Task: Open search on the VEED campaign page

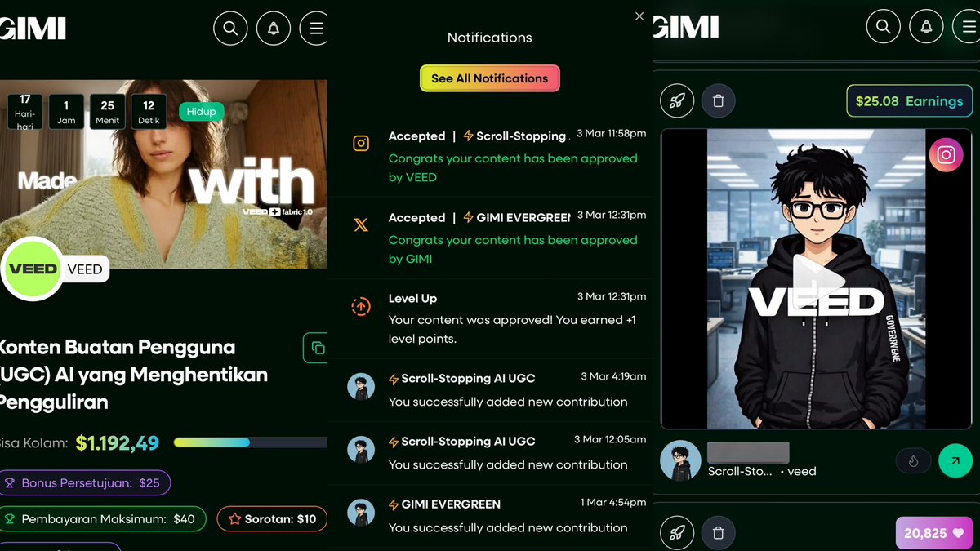Action: point(230,29)
